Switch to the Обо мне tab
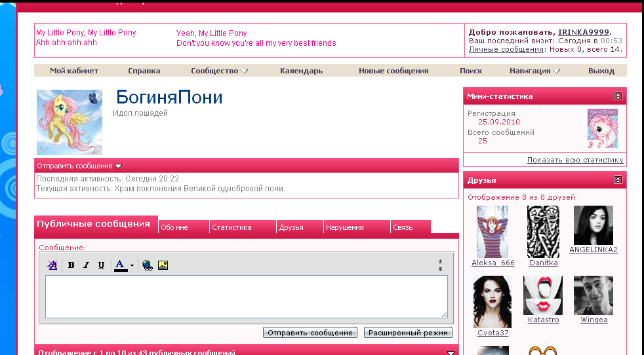The width and height of the screenshot is (644, 355). click(x=184, y=227)
